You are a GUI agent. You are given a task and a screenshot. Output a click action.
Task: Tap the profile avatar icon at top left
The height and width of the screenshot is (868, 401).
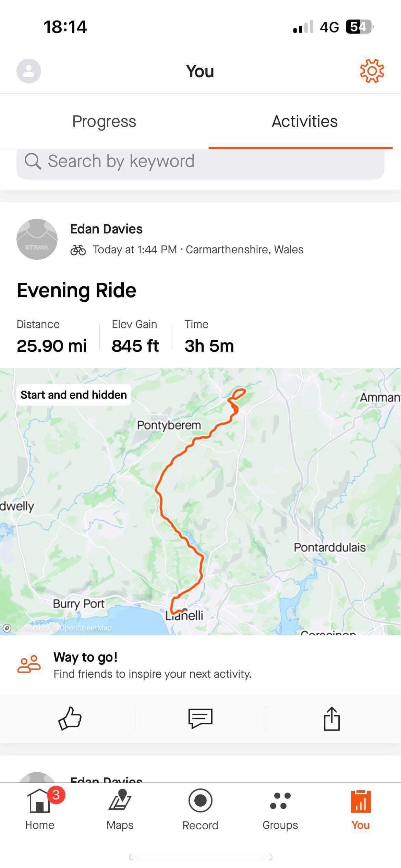coord(29,71)
